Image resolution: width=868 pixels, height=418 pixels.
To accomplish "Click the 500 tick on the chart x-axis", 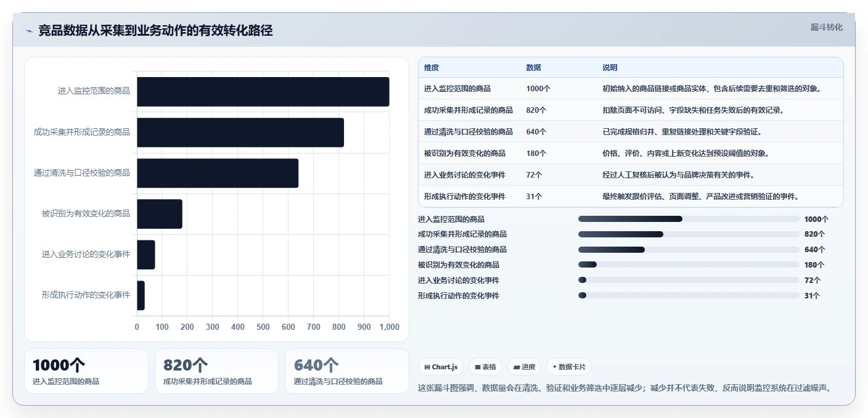I will point(263,327).
